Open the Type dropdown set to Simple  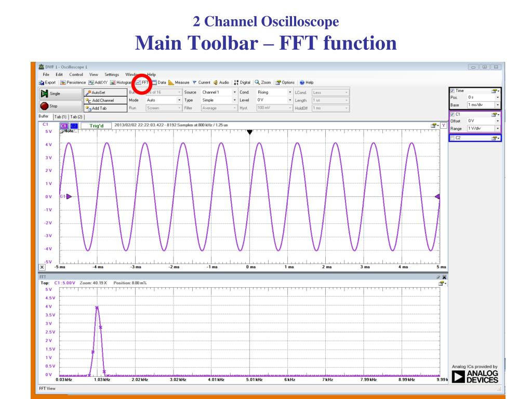click(219, 100)
